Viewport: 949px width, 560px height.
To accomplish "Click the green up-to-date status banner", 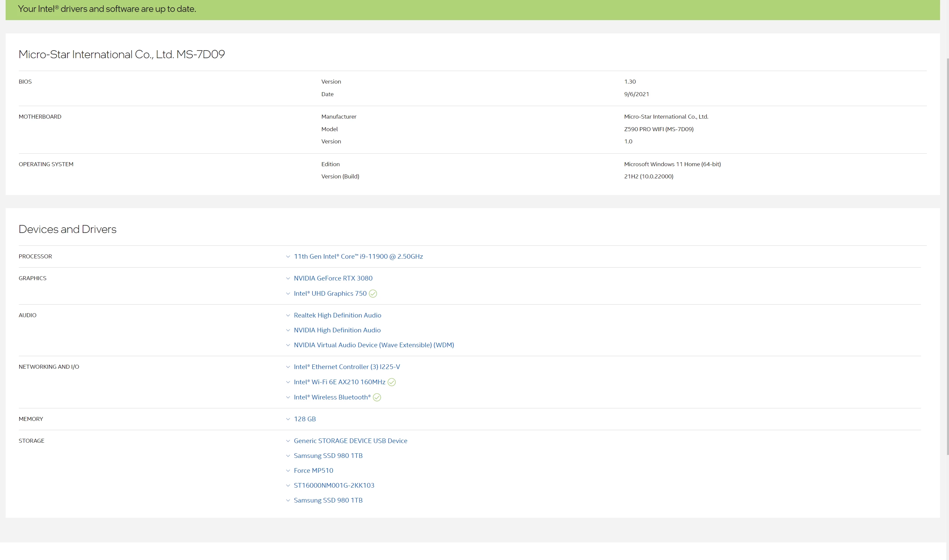I will click(x=472, y=9).
